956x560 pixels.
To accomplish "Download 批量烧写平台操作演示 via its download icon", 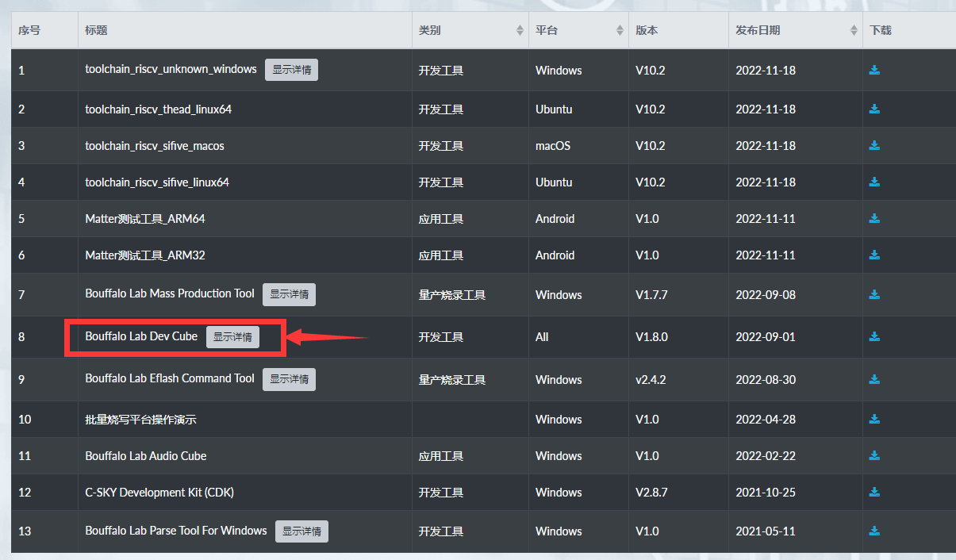I will point(874,419).
